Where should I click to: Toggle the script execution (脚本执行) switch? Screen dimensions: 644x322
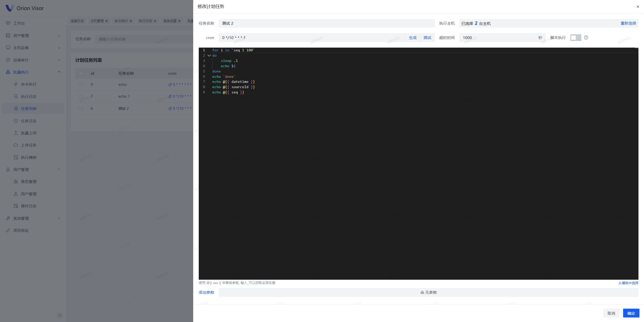575,38
